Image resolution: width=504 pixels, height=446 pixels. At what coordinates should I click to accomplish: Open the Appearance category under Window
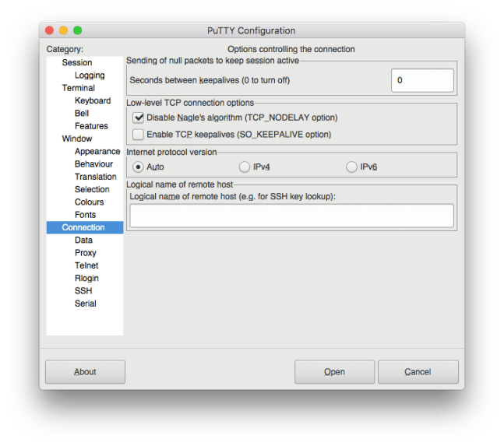click(x=97, y=152)
